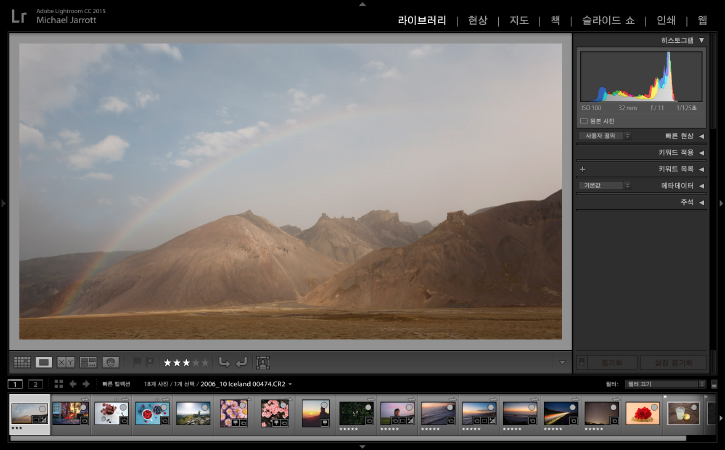Select drink glass with lemon thumbnail
The height and width of the screenshot is (450, 725).
683,413
